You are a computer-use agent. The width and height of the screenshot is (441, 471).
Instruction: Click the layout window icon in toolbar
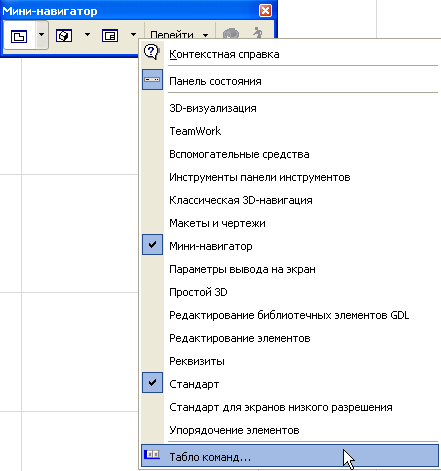pos(110,36)
